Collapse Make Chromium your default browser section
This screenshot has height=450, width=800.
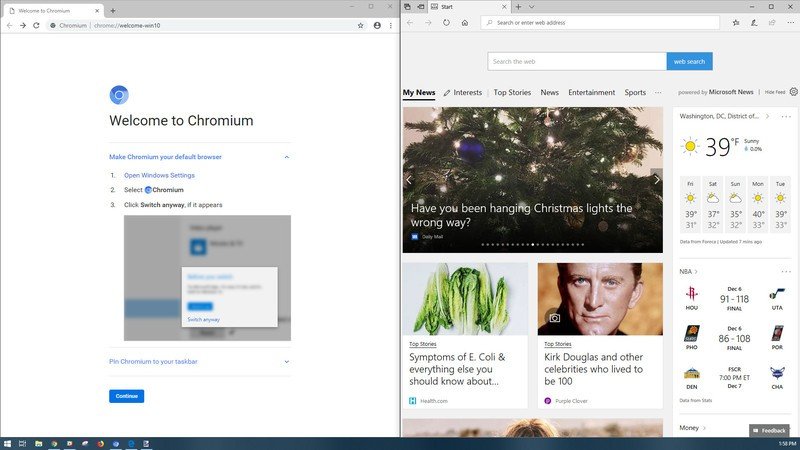287,157
